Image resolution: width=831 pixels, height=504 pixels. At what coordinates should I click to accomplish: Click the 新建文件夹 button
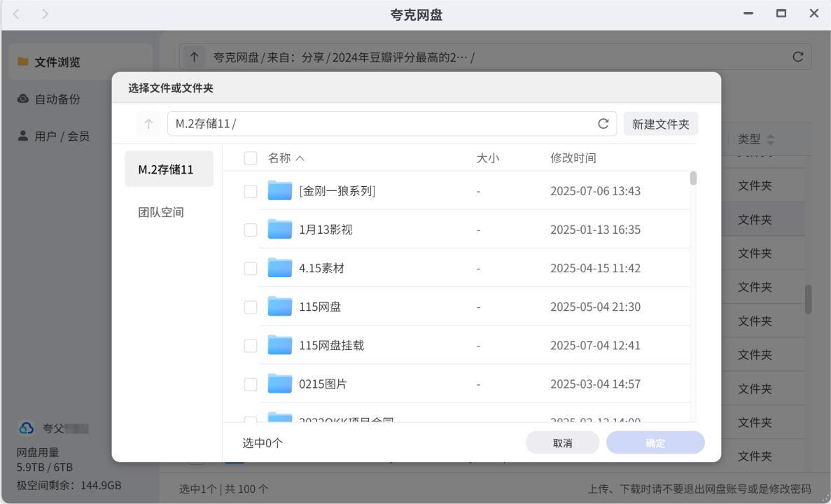660,123
